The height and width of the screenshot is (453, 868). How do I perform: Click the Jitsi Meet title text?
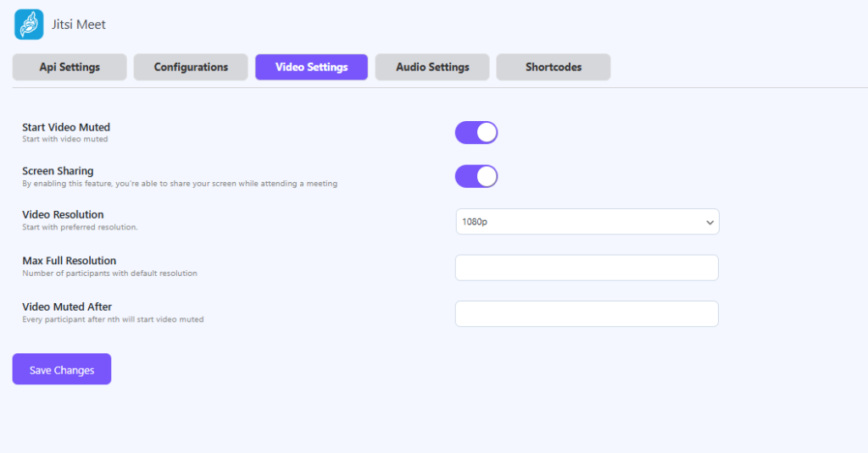click(79, 25)
